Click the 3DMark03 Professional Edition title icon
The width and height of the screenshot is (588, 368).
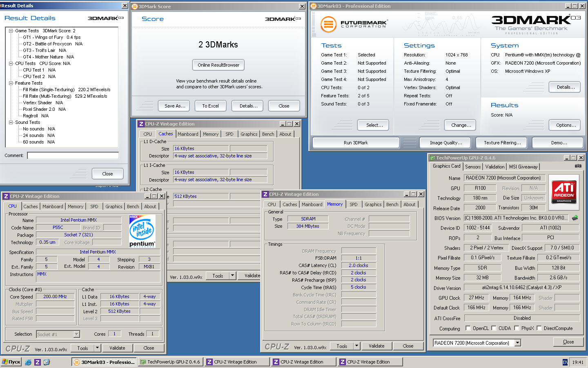point(313,6)
